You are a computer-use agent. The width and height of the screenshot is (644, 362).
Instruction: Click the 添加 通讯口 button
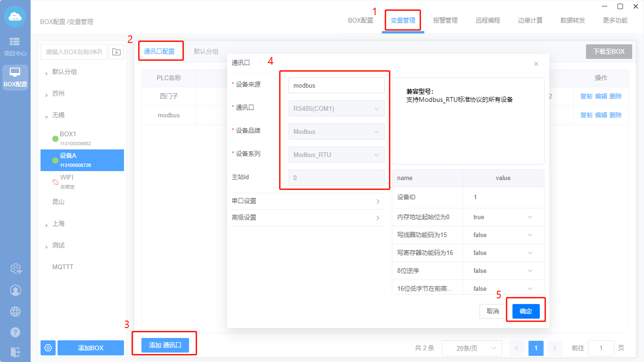tap(165, 345)
